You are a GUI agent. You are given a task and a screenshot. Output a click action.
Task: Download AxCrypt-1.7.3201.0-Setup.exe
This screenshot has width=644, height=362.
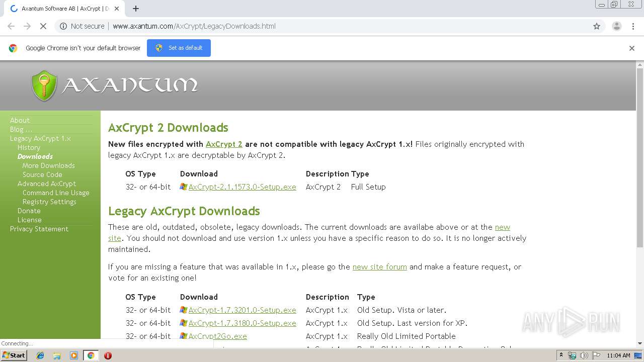pos(242,310)
